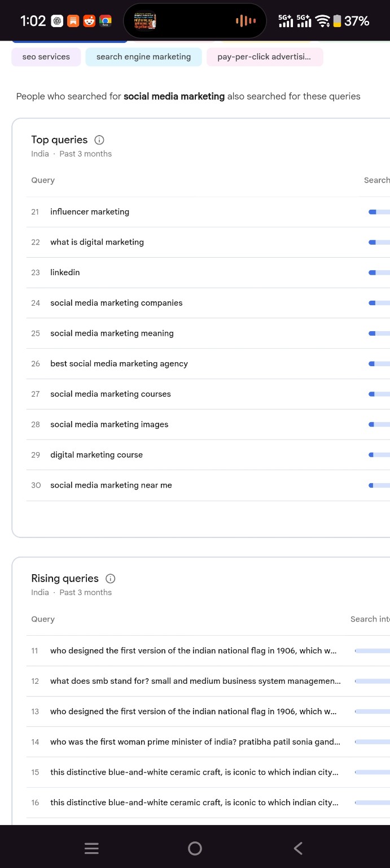390x868 pixels.
Task: Tap rank number 14 in Rising queries
Action: click(35, 742)
